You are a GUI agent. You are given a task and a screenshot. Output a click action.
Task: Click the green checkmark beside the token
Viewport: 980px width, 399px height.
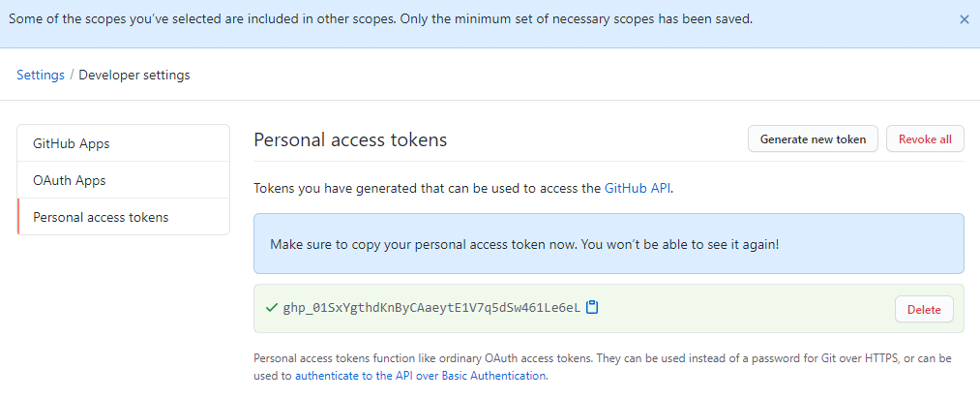click(x=271, y=308)
